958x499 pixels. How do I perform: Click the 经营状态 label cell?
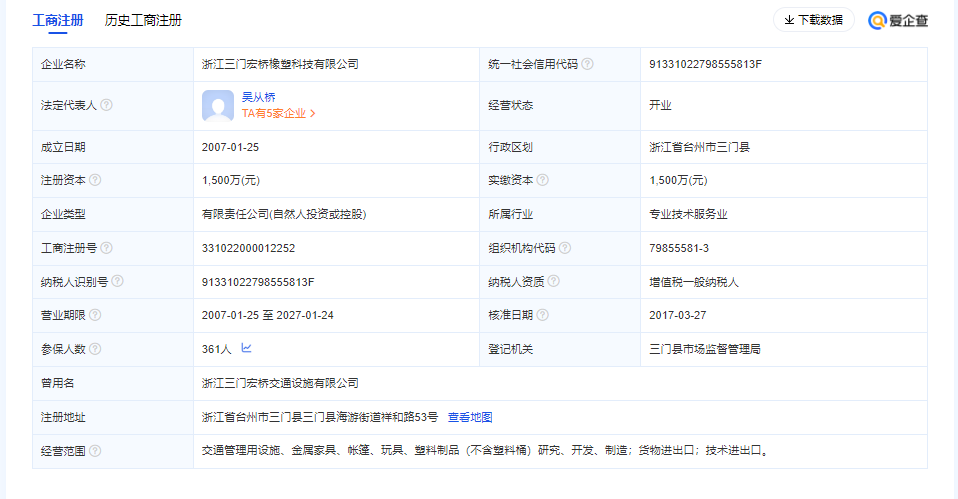[560, 105]
